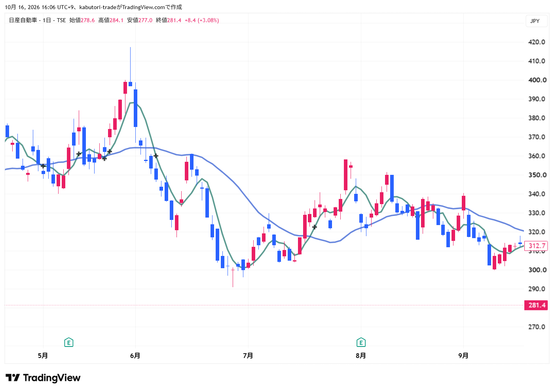
Task: Click the +8.4 (+3.08%) change value
Action: point(202,20)
